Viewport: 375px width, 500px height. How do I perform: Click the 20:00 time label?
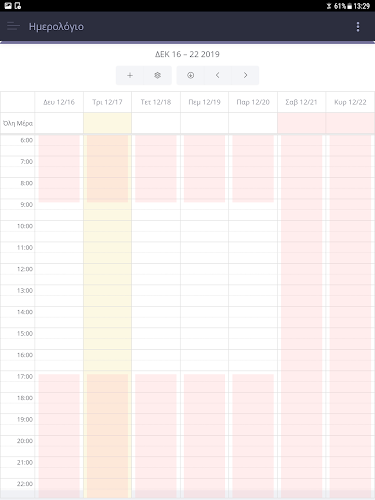tap(25, 441)
